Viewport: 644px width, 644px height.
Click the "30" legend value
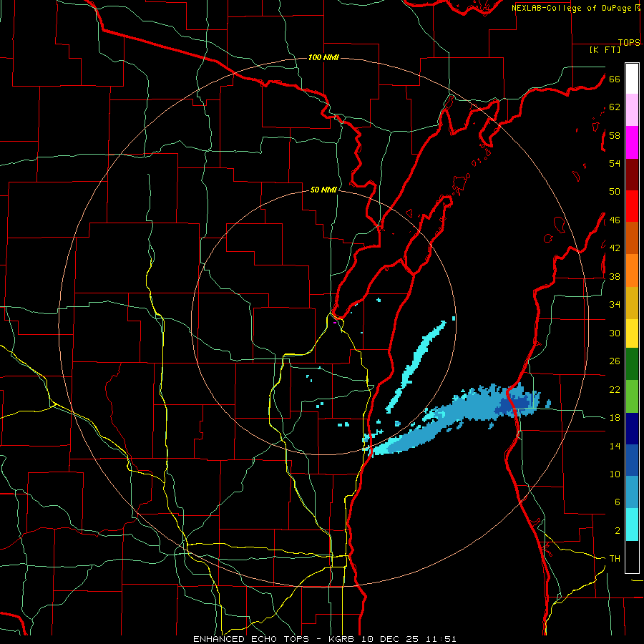tap(615, 333)
